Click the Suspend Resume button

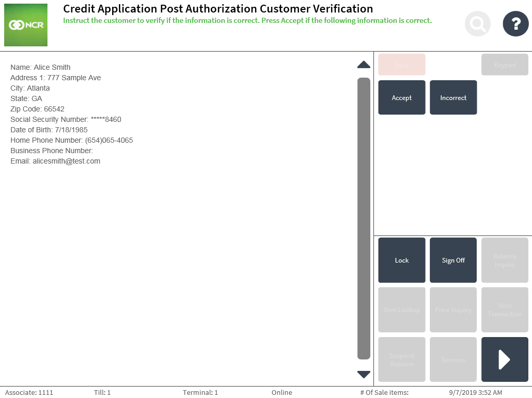click(x=402, y=359)
